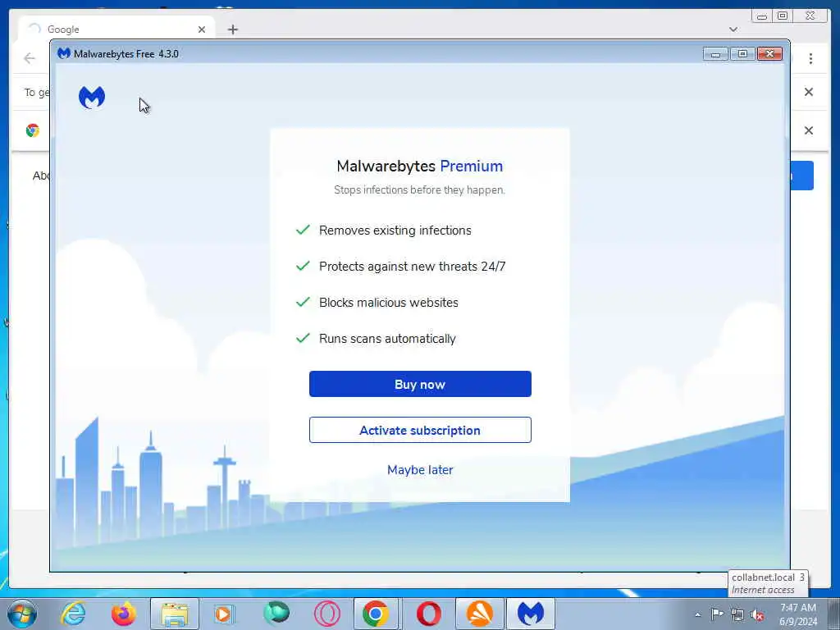
Task: Show hidden system tray icons arrow
Action: pos(697,614)
